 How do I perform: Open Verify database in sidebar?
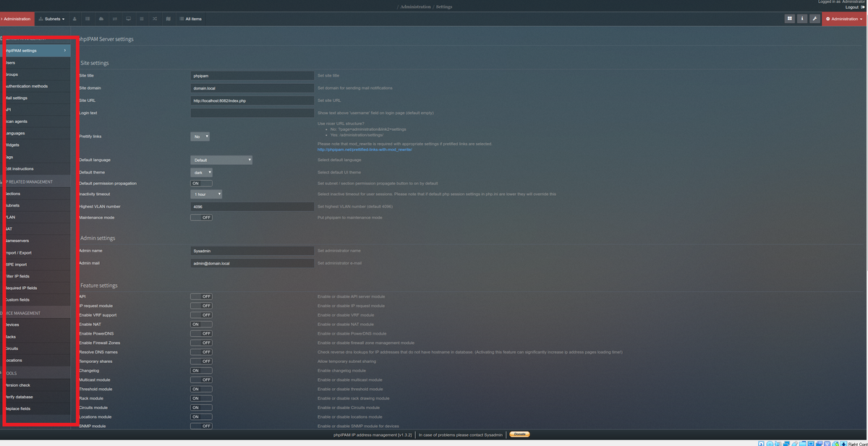(x=35, y=397)
